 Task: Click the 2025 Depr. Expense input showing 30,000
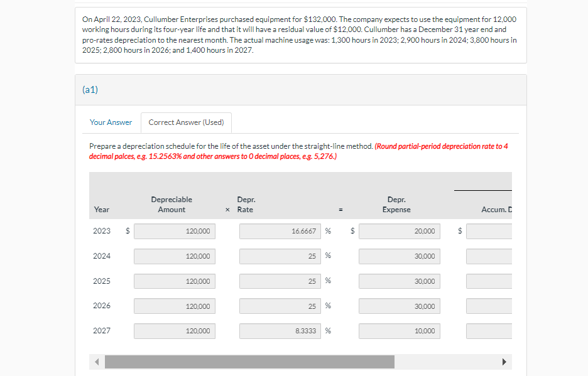tap(399, 281)
